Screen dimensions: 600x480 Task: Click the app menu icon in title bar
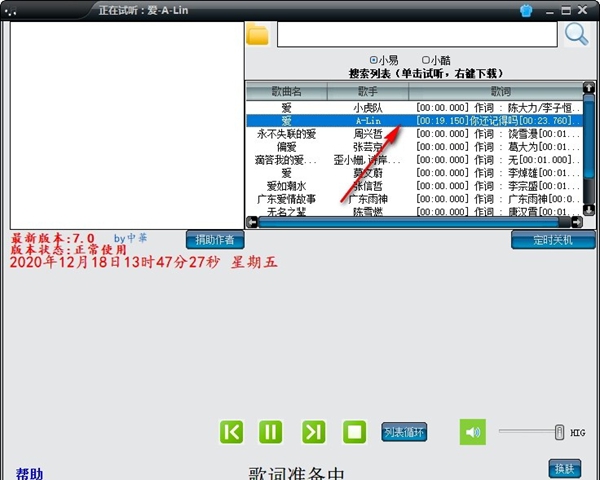(x=10, y=11)
